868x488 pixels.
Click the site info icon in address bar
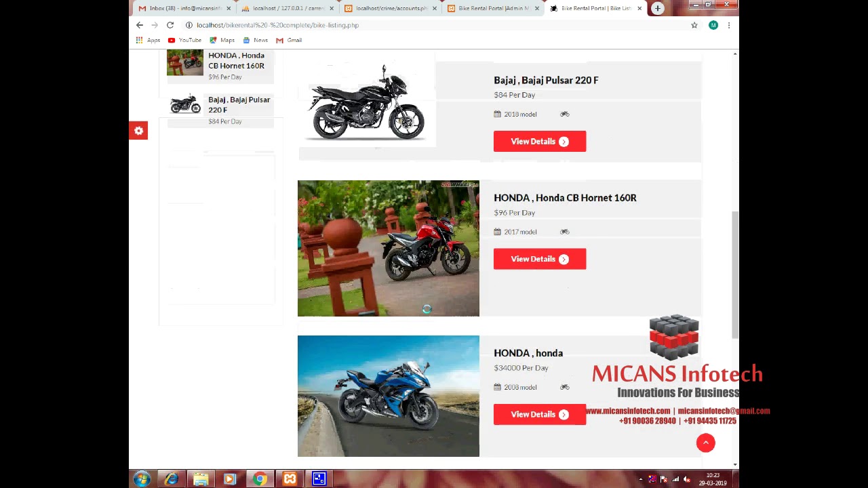pyautogui.click(x=189, y=25)
